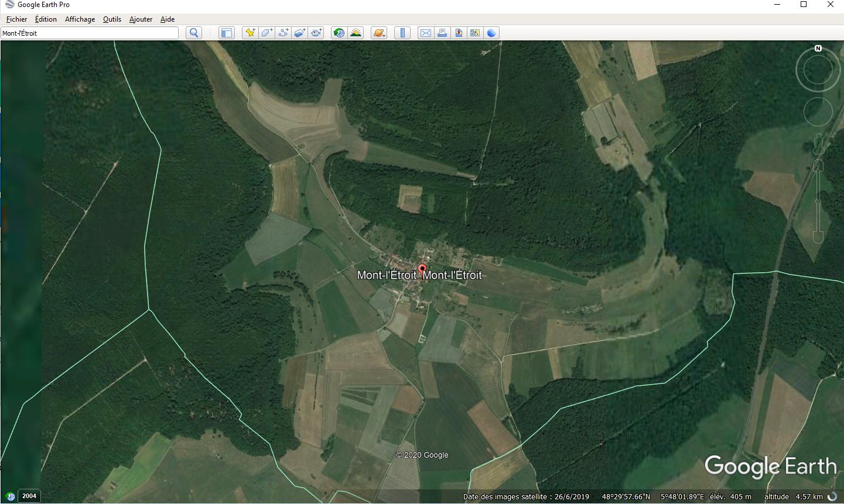Click the look-around joystick ring

[x=818, y=71]
